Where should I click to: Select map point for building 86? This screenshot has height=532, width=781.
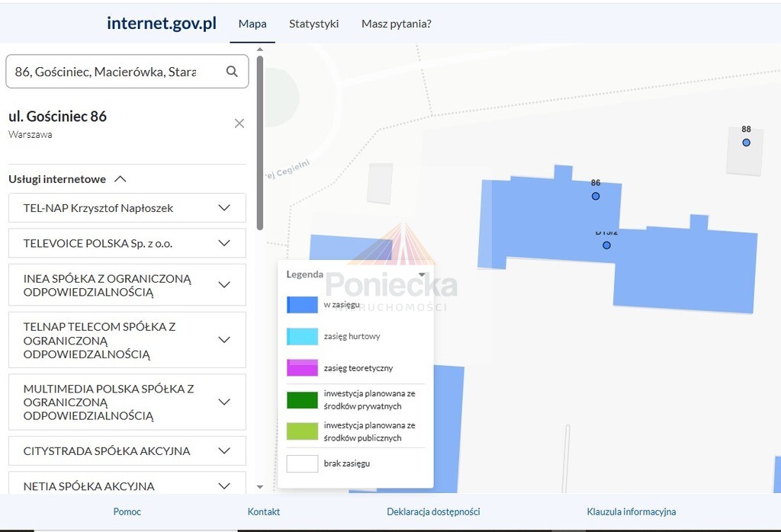coord(596,196)
